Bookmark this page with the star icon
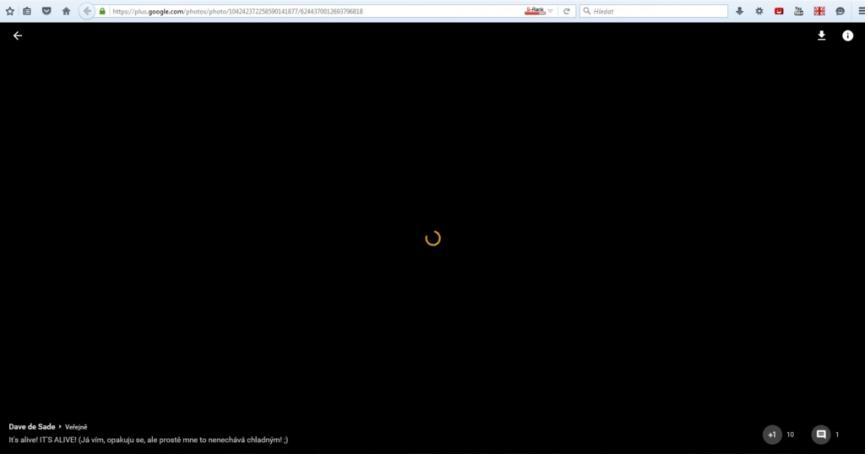The height and width of the screenshot is (454, 865). tap(10, 11)
